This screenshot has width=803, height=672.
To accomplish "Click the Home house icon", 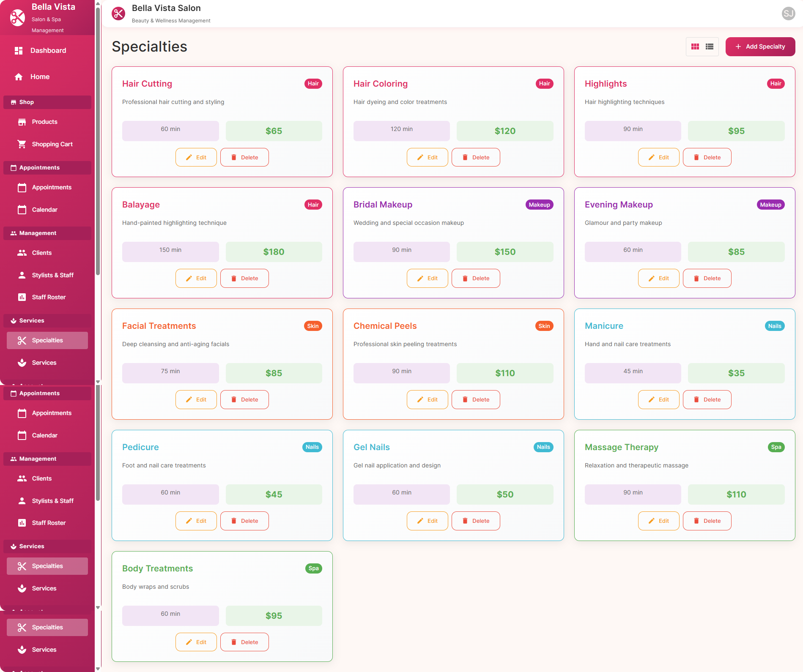I will tap(19, 77).
